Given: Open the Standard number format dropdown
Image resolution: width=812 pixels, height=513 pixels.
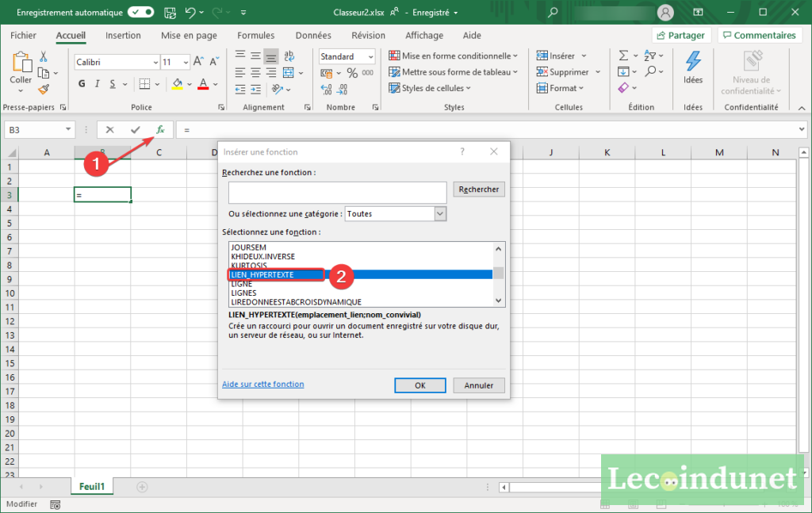Looking at the screenshot, I should click(x=370, y=56).
